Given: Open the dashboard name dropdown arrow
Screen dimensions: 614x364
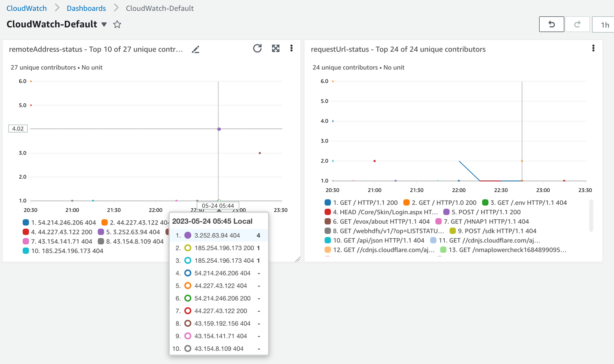Looking at the screenshot, I should [104, 24].
